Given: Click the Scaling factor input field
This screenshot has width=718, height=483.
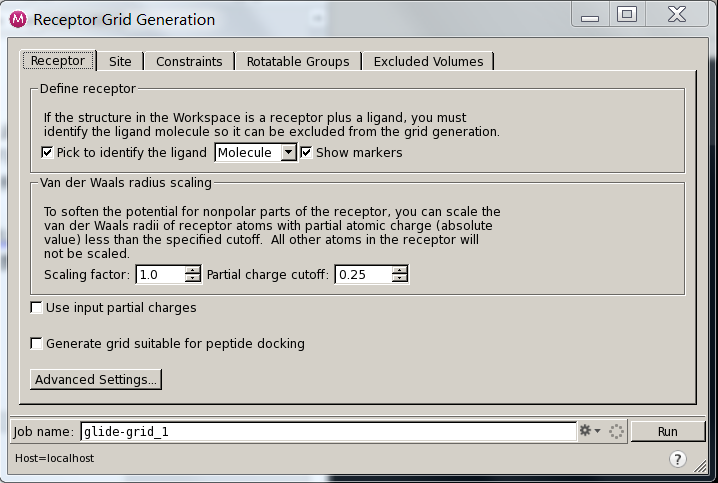Looking at the screenshot, I should (x=161, y=274).
